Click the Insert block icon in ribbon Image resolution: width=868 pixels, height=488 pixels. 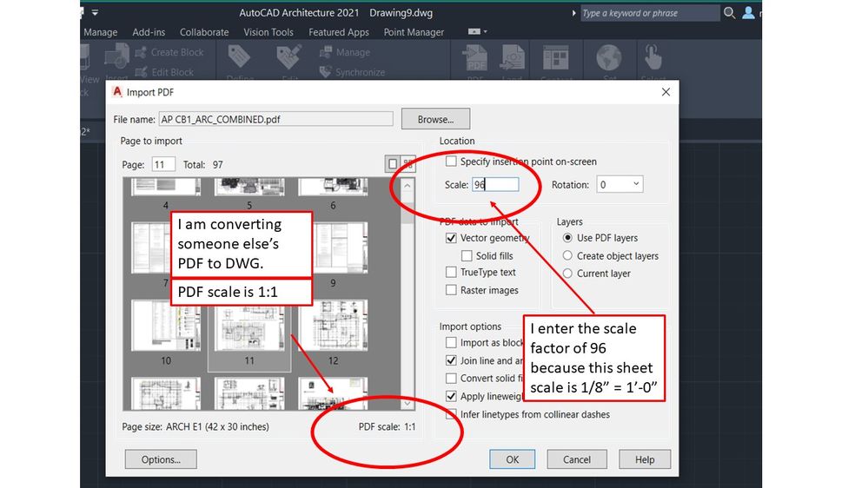click(116, 57)
